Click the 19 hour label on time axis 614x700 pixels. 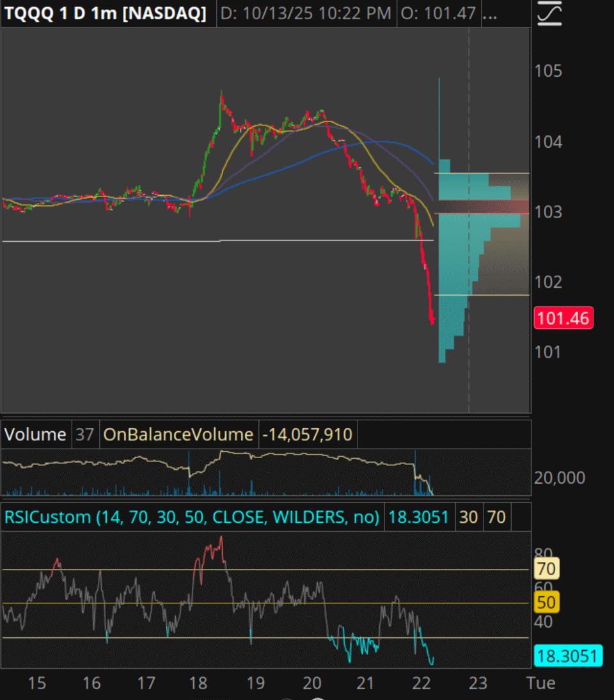tap(256, 683)
